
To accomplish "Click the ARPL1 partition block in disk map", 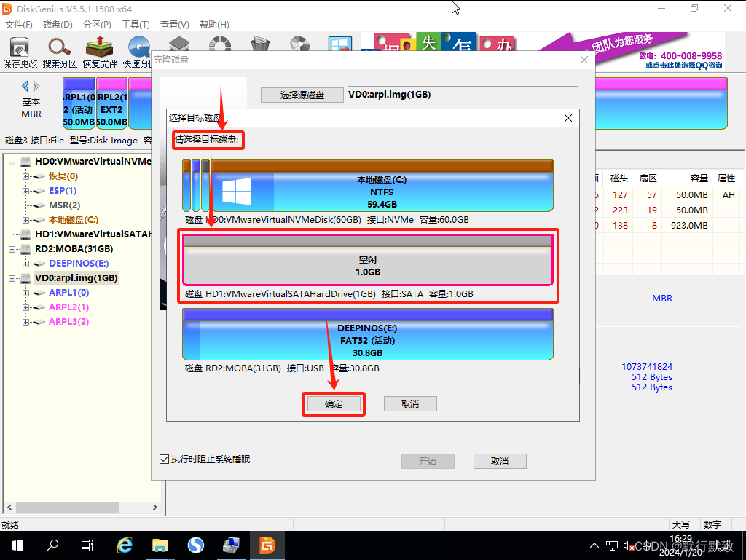I will [79, 103].
